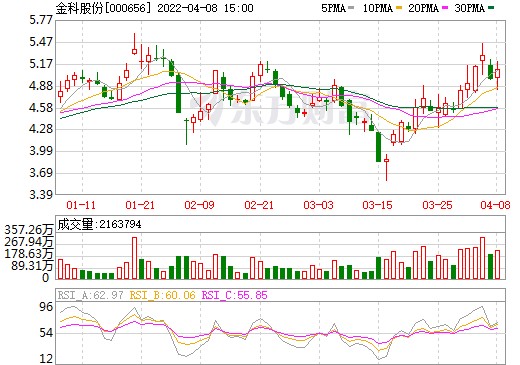
Task: Click the gray 5PMA legend color dash
Action: pyautogui.click(x=351, y=8)
